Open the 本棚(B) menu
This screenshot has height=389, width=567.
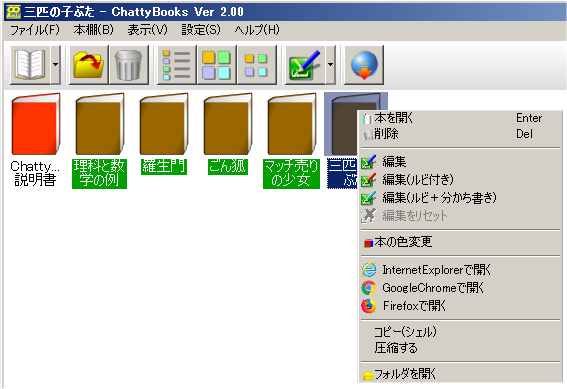pos(93,30)
